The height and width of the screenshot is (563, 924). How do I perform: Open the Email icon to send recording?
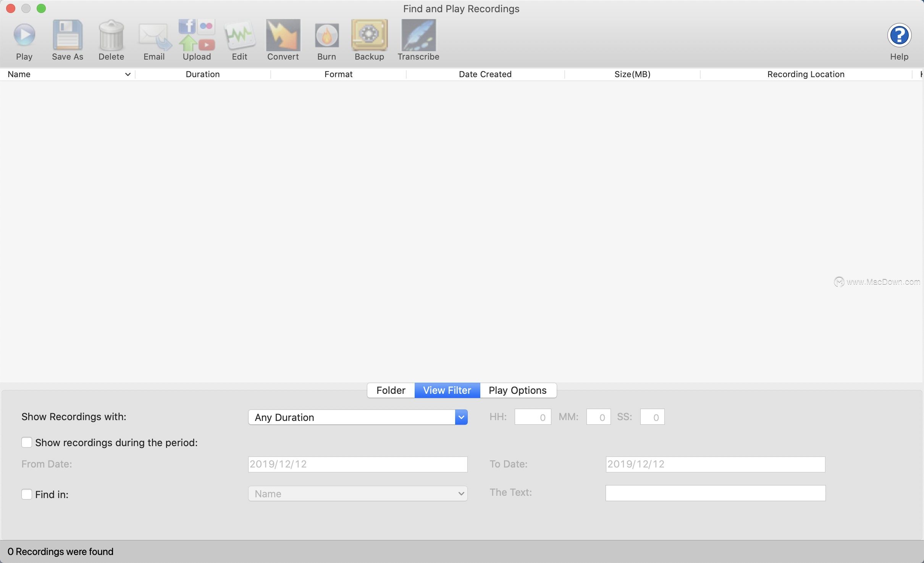[x=153, y=35]
